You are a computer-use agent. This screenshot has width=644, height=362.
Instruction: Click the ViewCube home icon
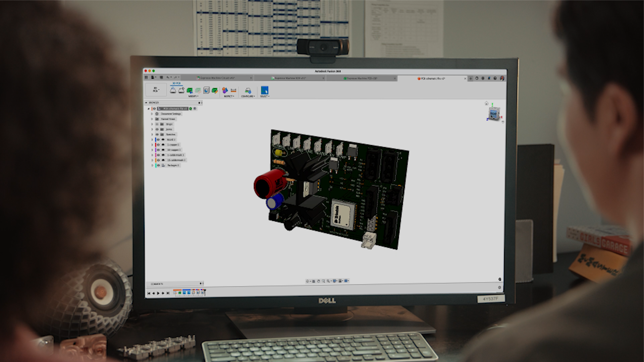pyautogui.click(x=486, y=103)
